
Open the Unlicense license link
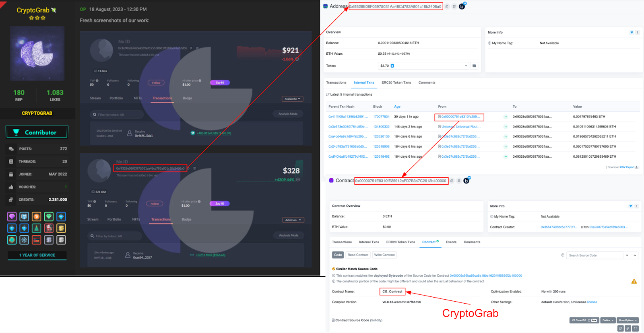click(x=592, y=302)
